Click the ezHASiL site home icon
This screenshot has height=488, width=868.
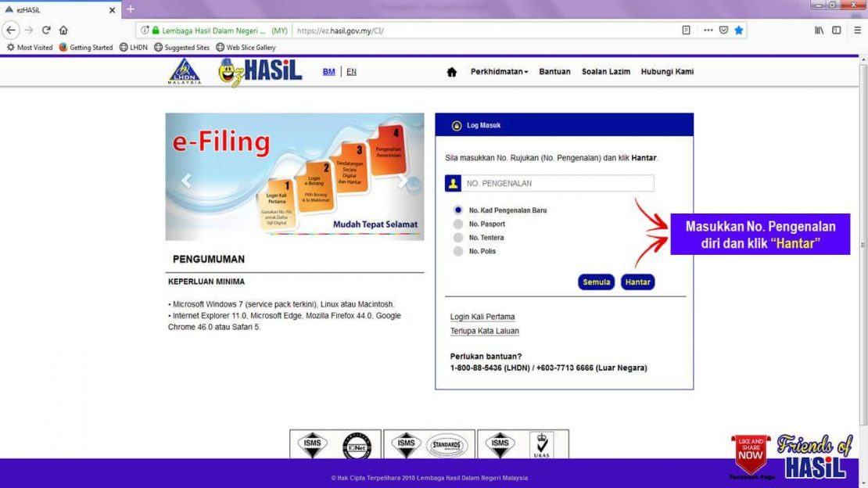click(451, 71)
